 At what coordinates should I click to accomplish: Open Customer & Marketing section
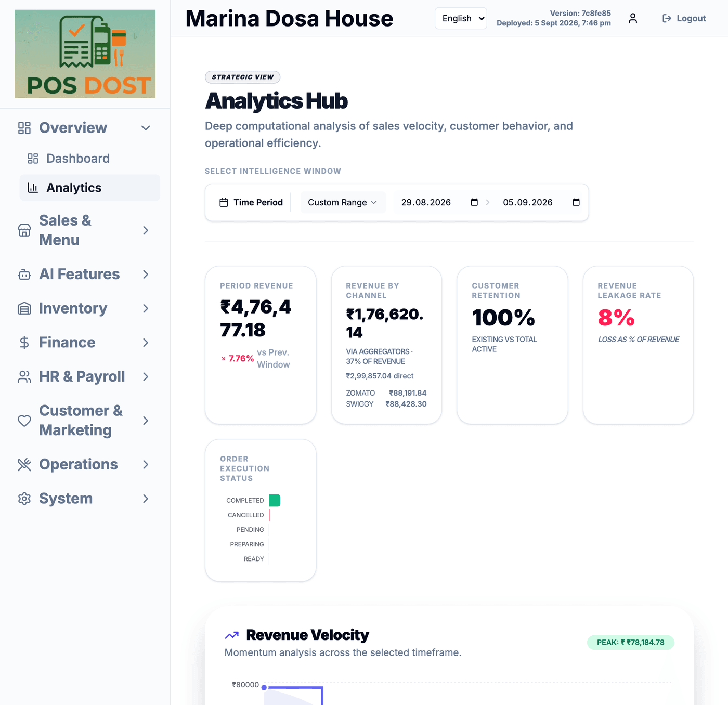coord(85,421)
